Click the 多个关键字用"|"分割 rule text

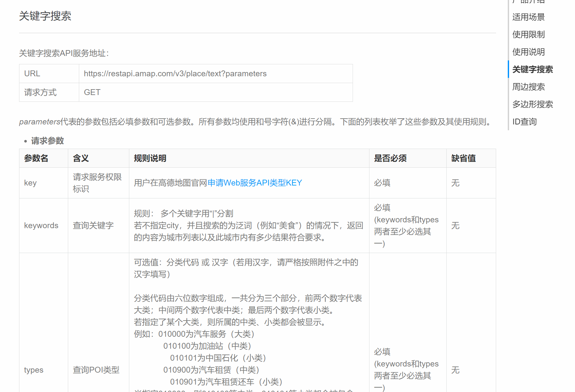coord(197,214)
